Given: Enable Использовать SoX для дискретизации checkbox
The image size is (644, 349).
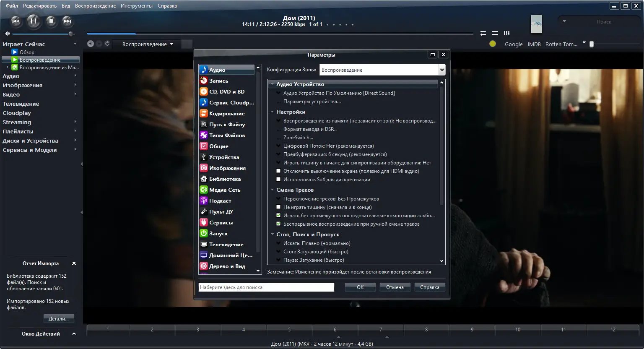Looking at the screenshot, I should 278,180.
